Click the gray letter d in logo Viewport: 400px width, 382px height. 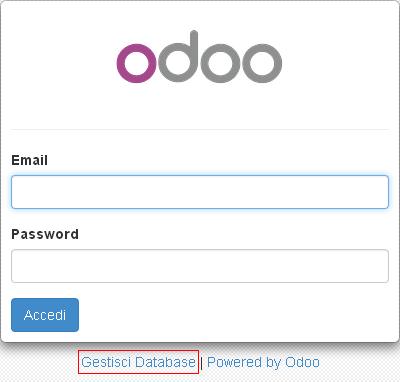178,57
